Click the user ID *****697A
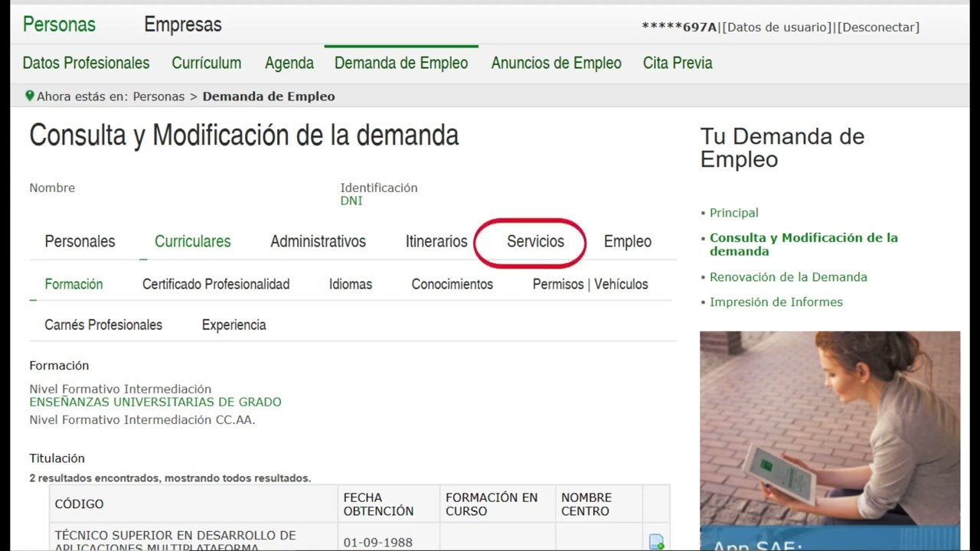980x551 pixels. tap(679, 28)
